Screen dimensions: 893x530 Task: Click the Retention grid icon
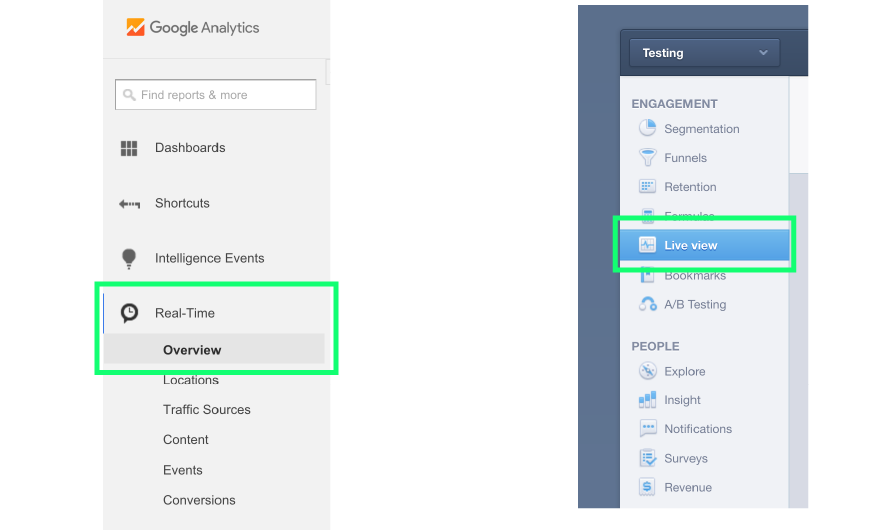647,186
